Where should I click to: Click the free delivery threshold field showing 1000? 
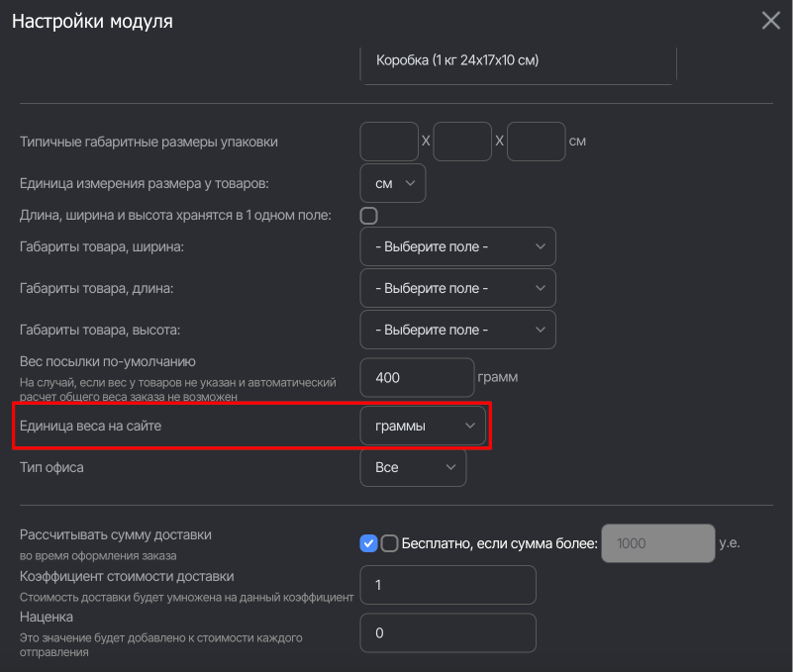(657, 543)
